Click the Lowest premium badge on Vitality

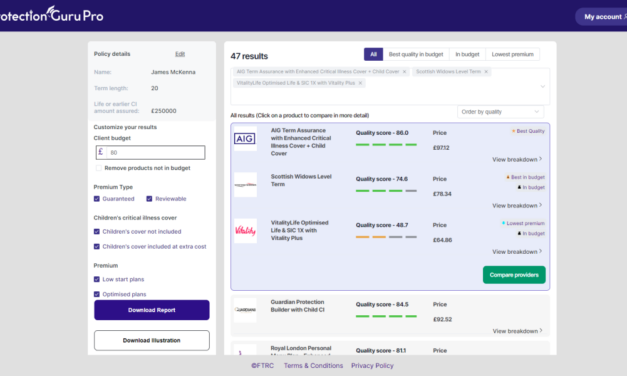point(523,223)
